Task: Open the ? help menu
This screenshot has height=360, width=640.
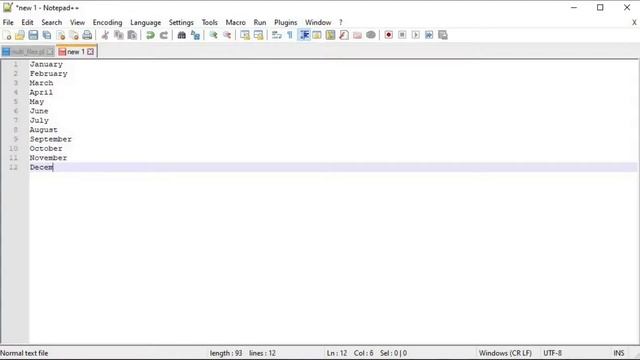Action: click(340, 22)
